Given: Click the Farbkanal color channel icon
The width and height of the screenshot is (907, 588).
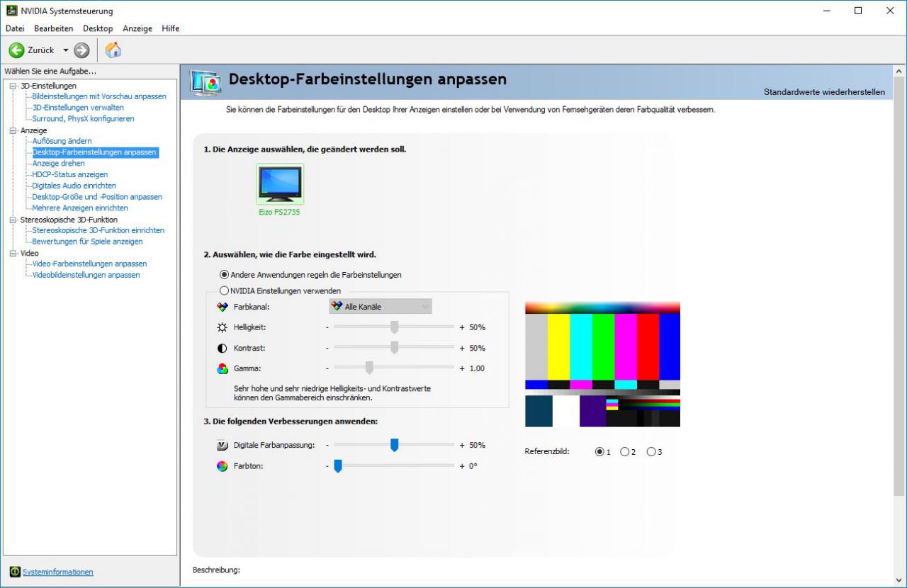Looking at the screenshot, I should point(222,307).
